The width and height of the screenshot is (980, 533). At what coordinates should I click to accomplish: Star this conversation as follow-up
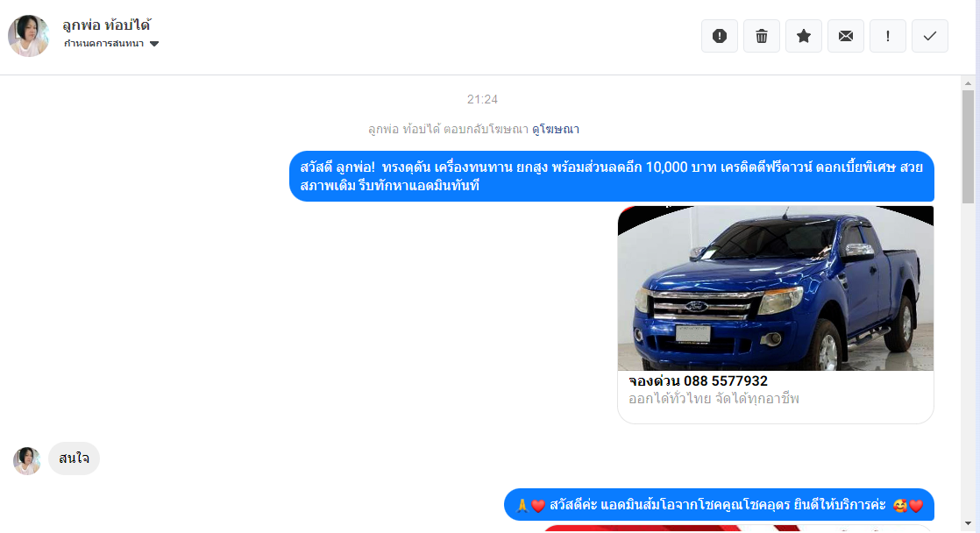point(804,36)
